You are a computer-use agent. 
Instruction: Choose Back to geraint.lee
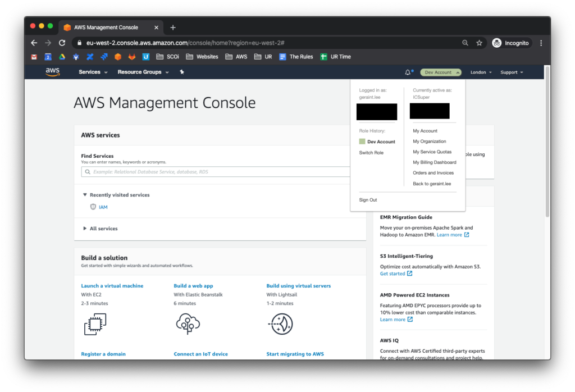click(432, 184)
